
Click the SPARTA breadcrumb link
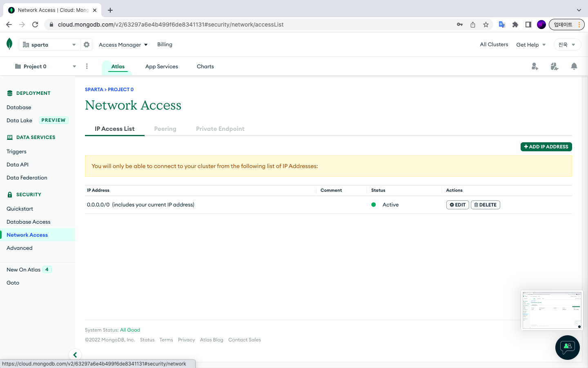94,90
